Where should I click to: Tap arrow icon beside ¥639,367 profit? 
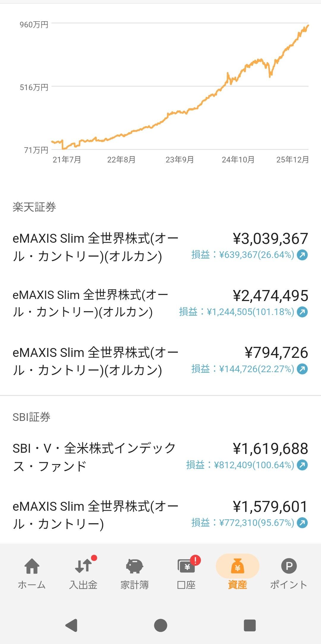(302, 255)
